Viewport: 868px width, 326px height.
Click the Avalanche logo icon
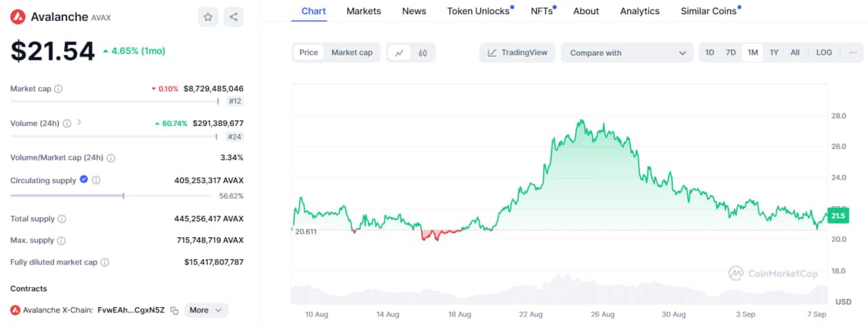click(18, 17)
